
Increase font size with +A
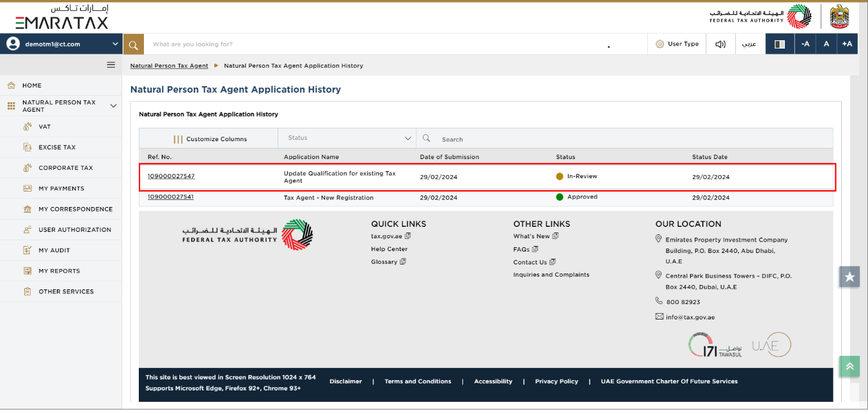[847, 44]
